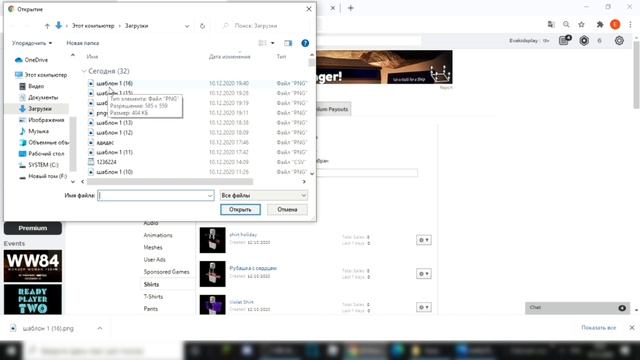Click the Premium button in Roblox sidebar
Viewport: 640px width, 360px height.
33,228
